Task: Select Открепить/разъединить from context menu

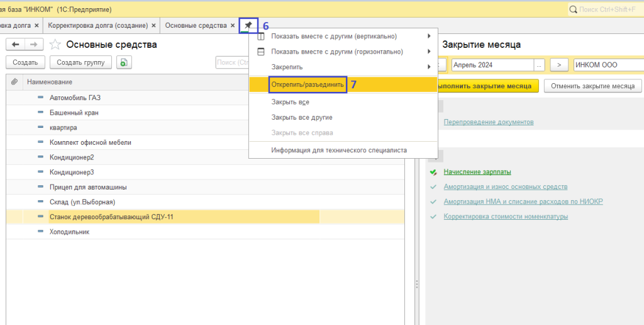Action: pyautogui.click(x=308, y=84)
